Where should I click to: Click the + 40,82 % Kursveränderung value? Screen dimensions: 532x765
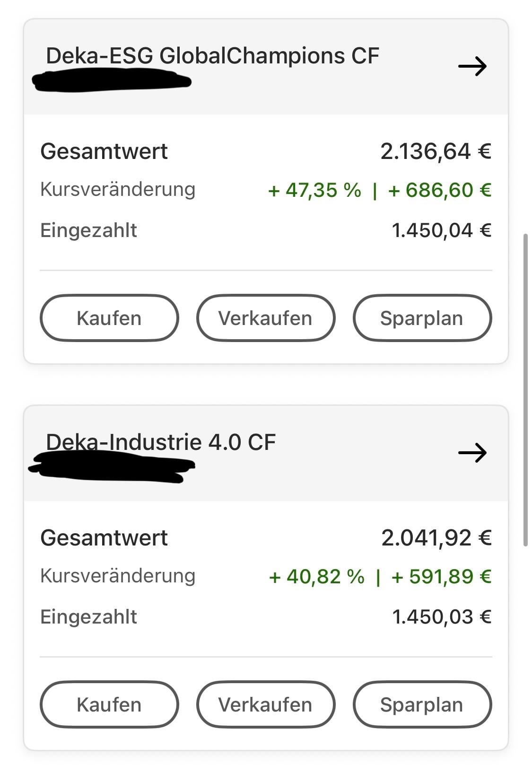coord(316,577)
